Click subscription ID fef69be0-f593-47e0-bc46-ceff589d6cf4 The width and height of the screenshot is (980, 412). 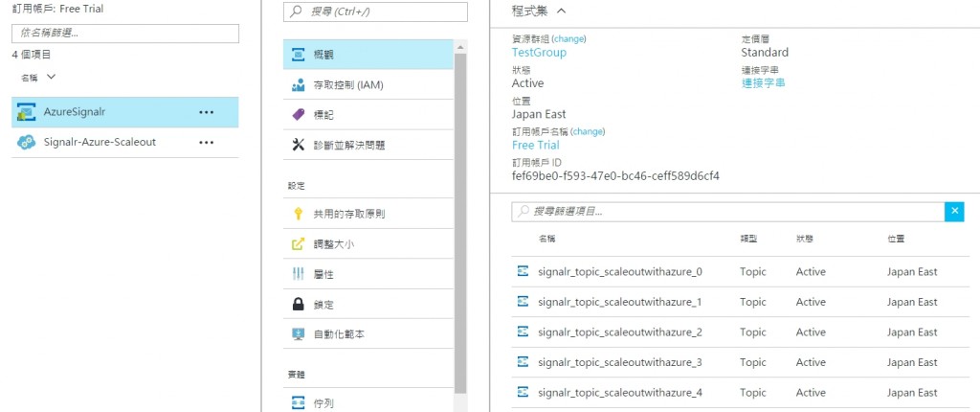(615, 176)
